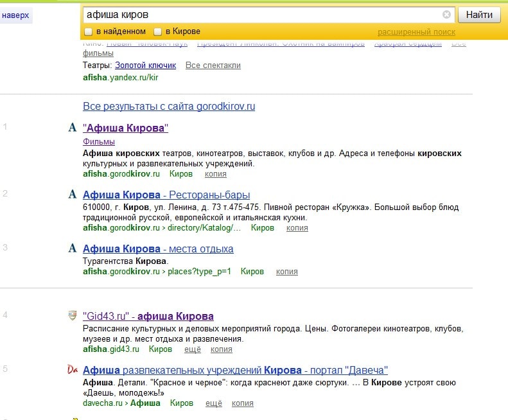View cached "копия" of afisha.gid43.ru result
The height and width of the screenshot is (420, 508).
222,349
